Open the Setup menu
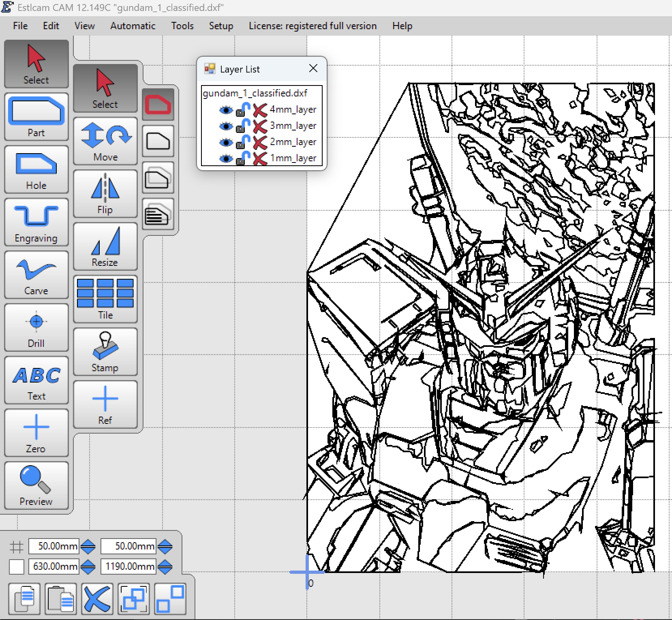The width and height of the screenshot is (672, 620). tap(221, 26)
